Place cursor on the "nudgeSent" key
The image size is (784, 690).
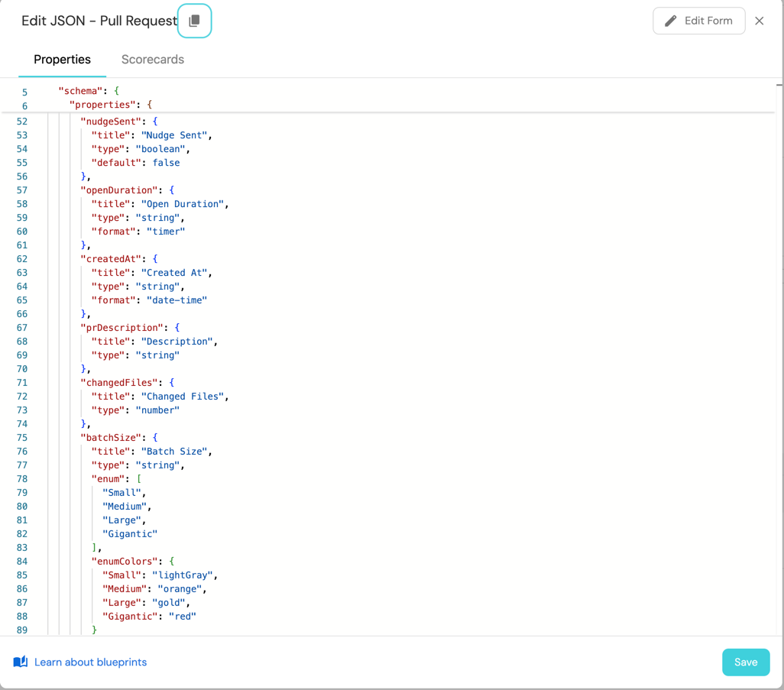(112, 121)
